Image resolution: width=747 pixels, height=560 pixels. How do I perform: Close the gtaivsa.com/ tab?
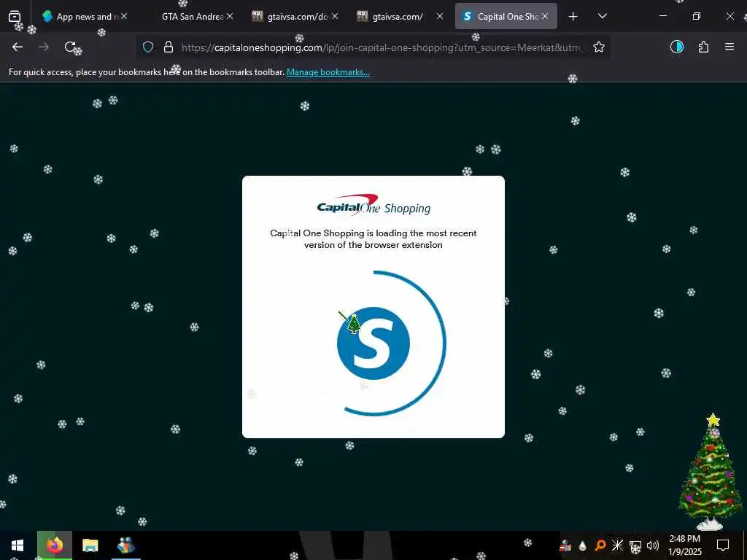[440, 16]
